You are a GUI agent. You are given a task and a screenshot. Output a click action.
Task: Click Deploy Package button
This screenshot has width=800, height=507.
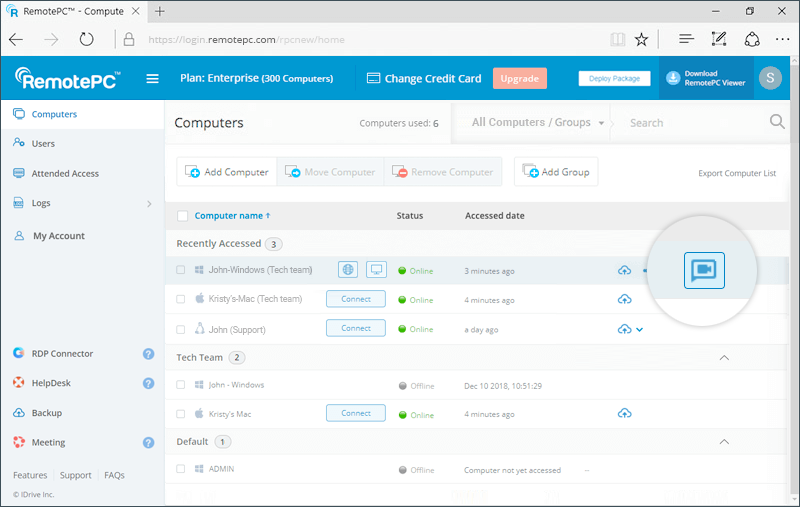pyautogui.click(x=614, y=79)
